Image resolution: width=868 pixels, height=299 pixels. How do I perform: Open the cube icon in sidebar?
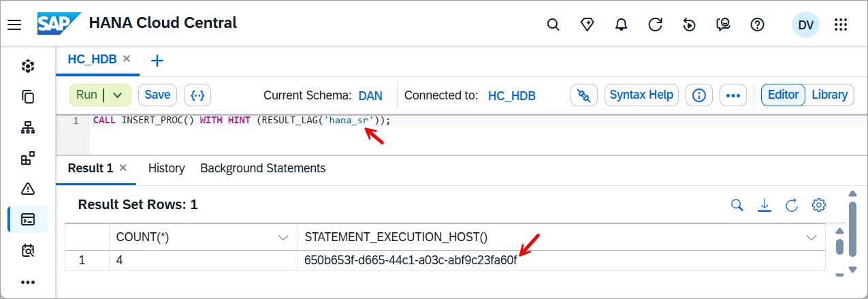[x=28, y=66]
